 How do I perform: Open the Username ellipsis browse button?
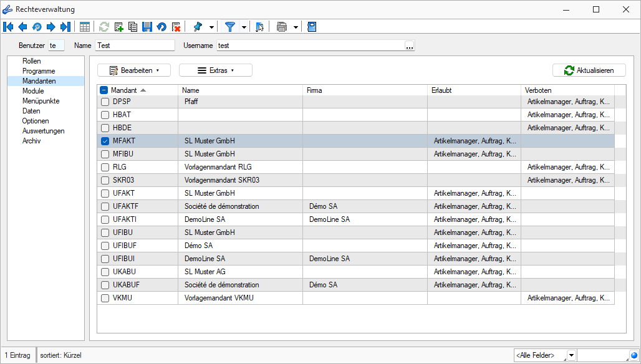410,45
